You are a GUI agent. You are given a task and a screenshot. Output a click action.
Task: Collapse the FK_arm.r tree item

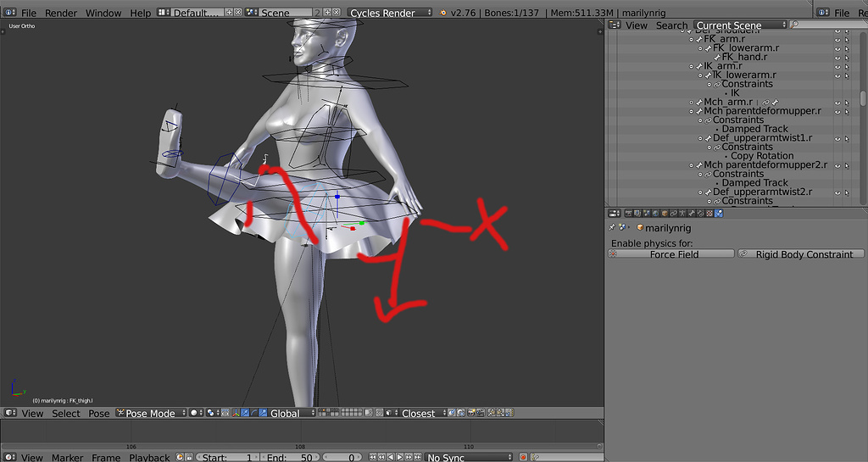(x=692, y=39)
